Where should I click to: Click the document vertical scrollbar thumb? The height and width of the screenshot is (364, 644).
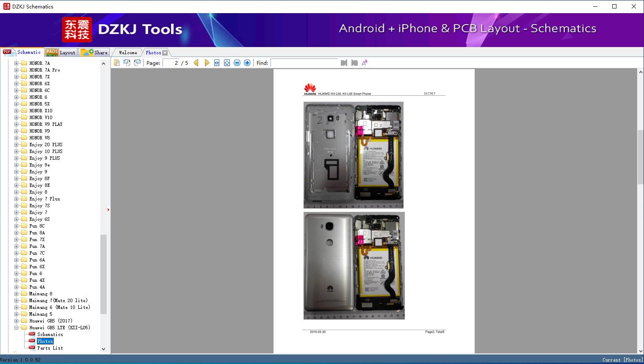pos(641,157)
